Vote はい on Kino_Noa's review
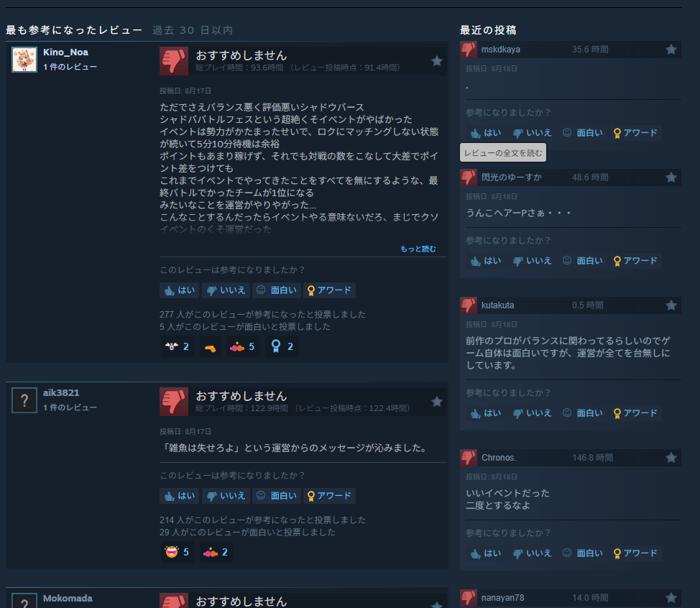The height and width of the screenshot is (608, 700). tap(180, 290)
